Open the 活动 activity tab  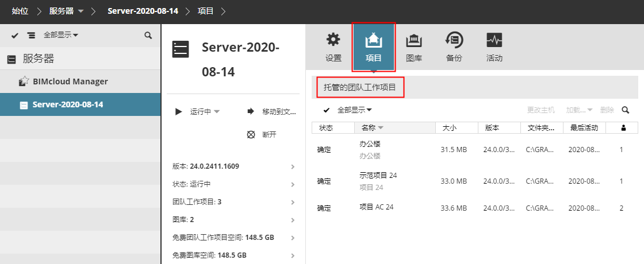(x=494, y=47)
